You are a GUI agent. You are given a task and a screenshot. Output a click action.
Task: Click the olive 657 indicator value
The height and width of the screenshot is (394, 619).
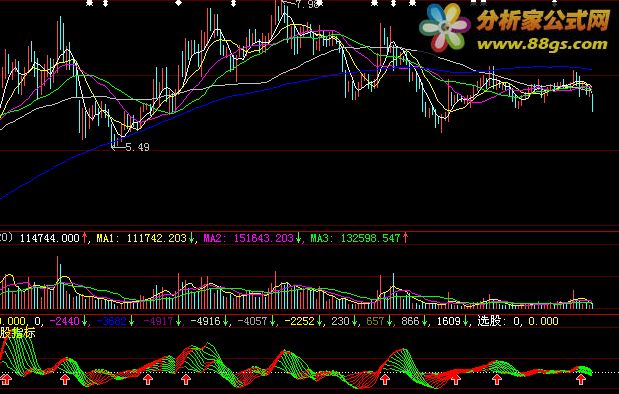375,321
